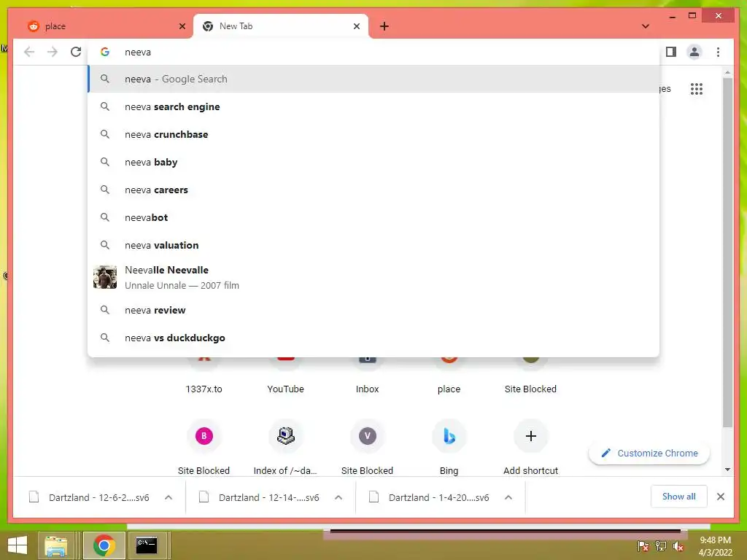The height and width of the screenshot is (560, 747).
Task: Pick 'neeva search engine' suggestion
Action: pos(373,106)
